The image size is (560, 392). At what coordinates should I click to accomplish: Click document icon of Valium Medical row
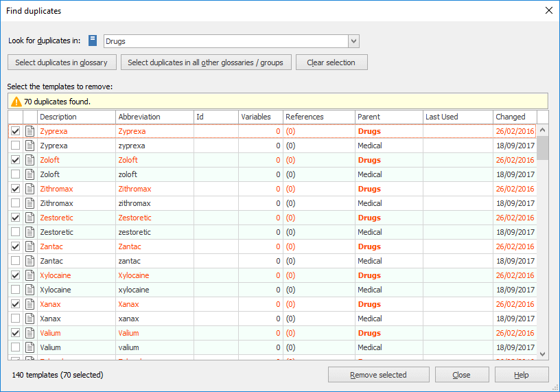[x=30, y=347]
